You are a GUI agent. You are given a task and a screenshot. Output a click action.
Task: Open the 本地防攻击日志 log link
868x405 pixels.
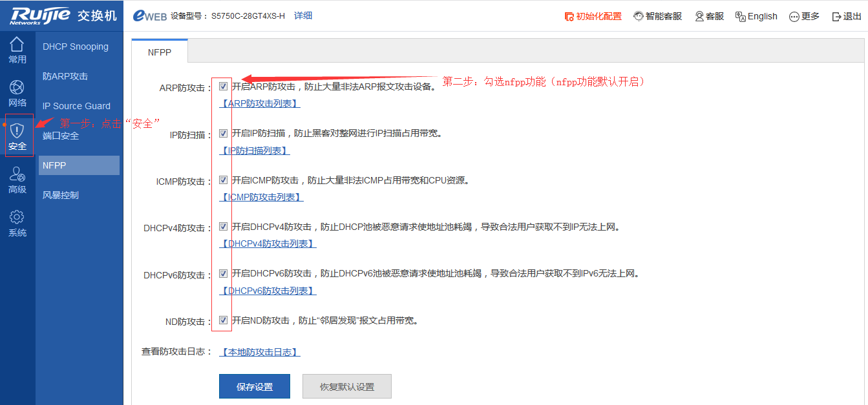(x=259, y=351)
